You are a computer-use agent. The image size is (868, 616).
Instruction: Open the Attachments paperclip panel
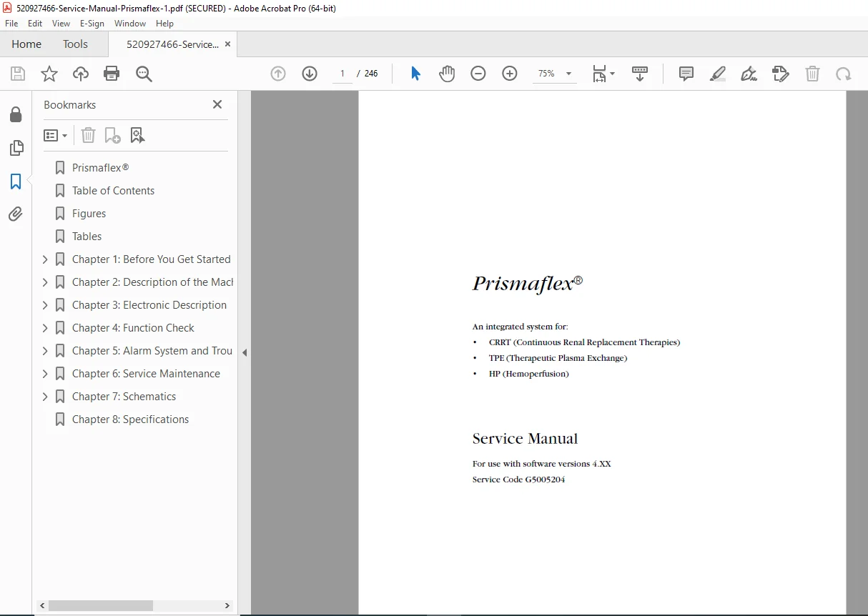click(16, 214)
